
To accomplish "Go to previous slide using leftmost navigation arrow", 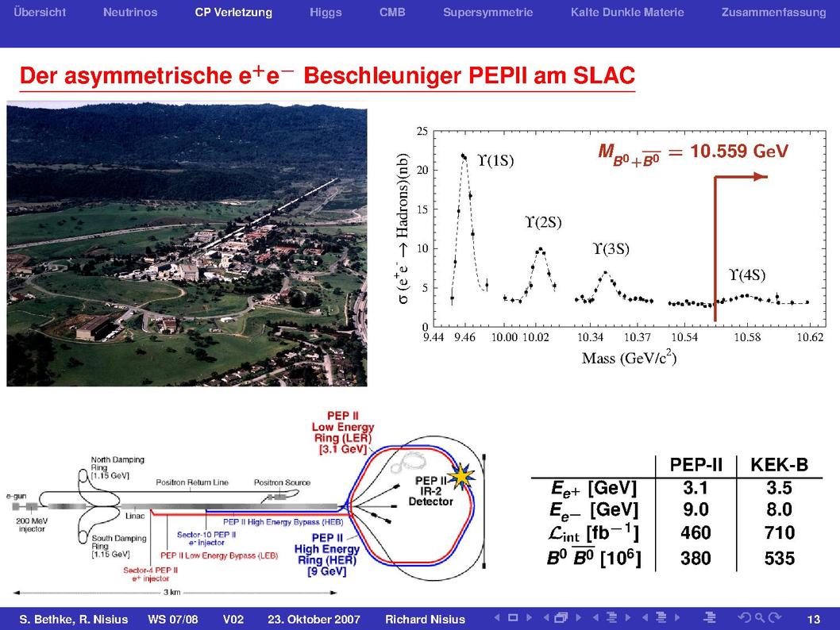I will pyautogui.click(x=497, y=617).
